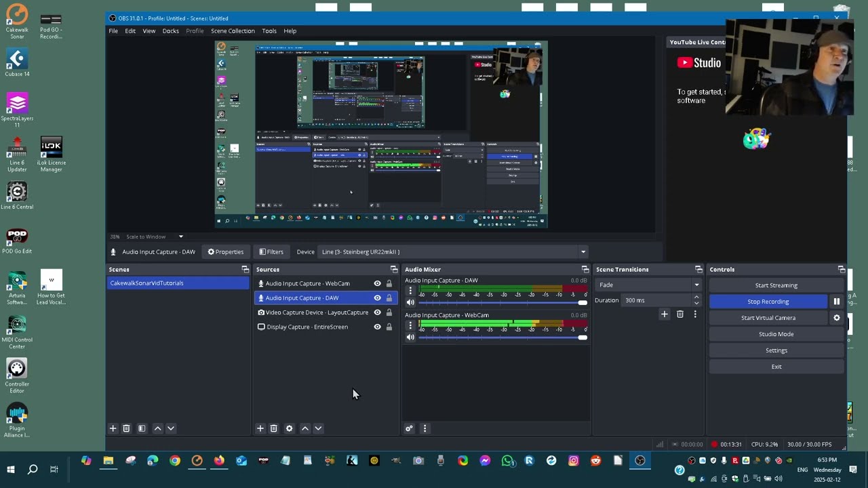Open advanced audio properties gear in Audio Mixer
This screenshot has width=868, height=488.
[x=409, y=428]
